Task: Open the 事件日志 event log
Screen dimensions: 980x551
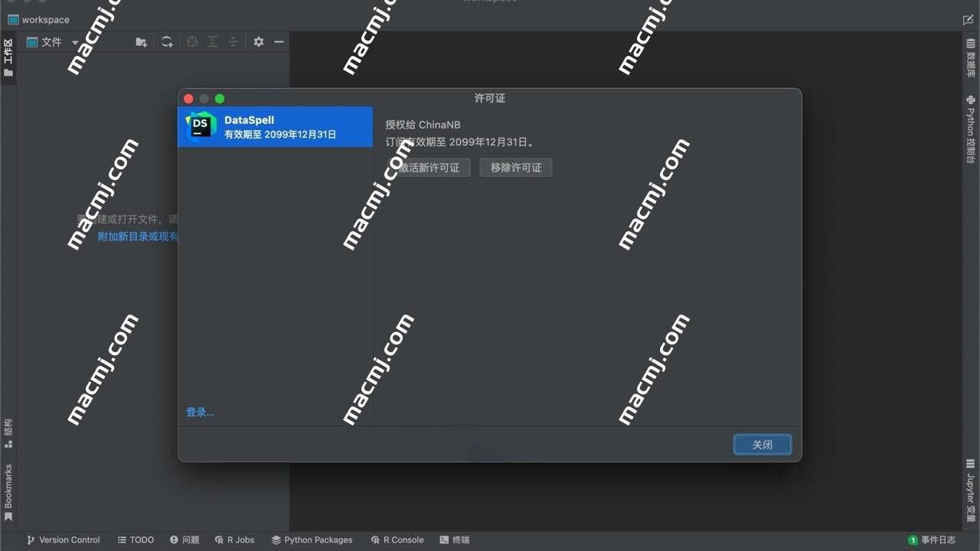Action: (x=932, y=540)
